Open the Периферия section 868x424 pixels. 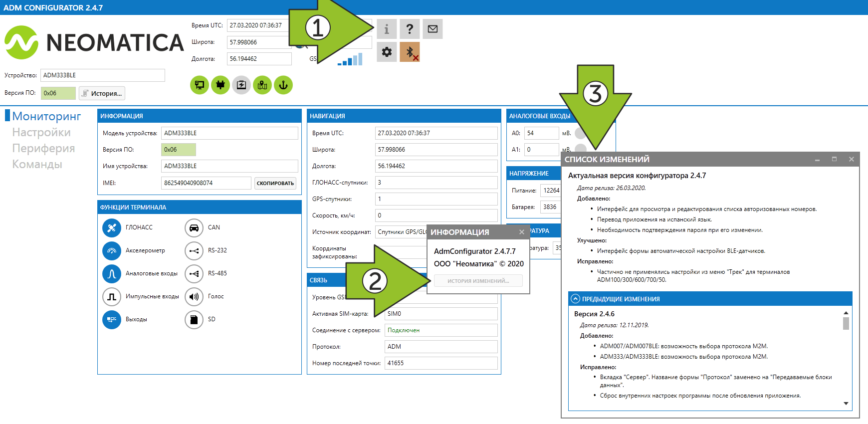(x=43, y=148)
